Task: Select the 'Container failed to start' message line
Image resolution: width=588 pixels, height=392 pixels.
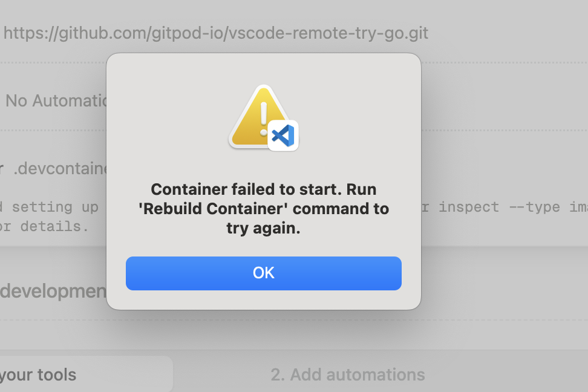Action: click(x=264, y=189)
